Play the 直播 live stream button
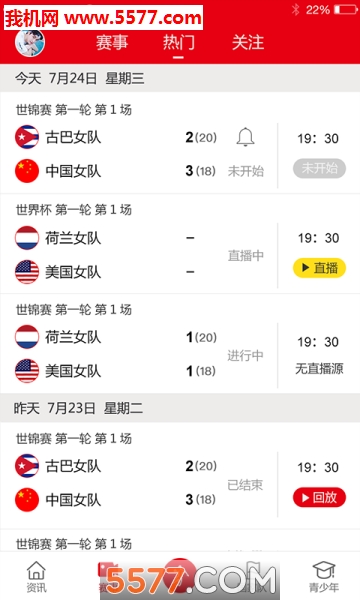The width and height of the screenshot is (360, 600). [319, 268]
